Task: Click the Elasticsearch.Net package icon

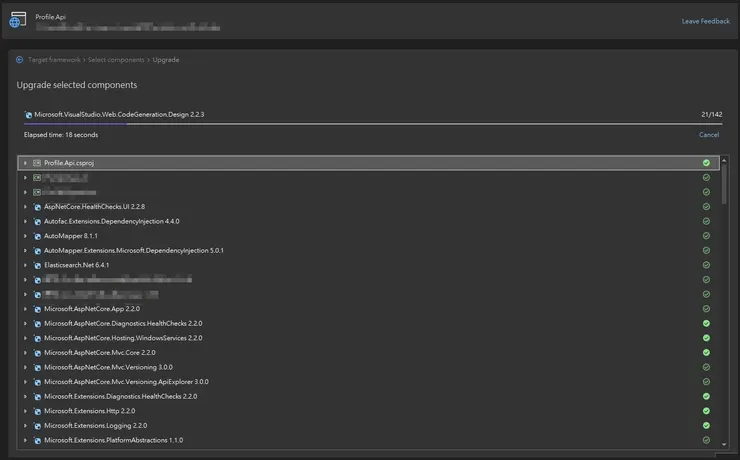Action: point(37,265)
